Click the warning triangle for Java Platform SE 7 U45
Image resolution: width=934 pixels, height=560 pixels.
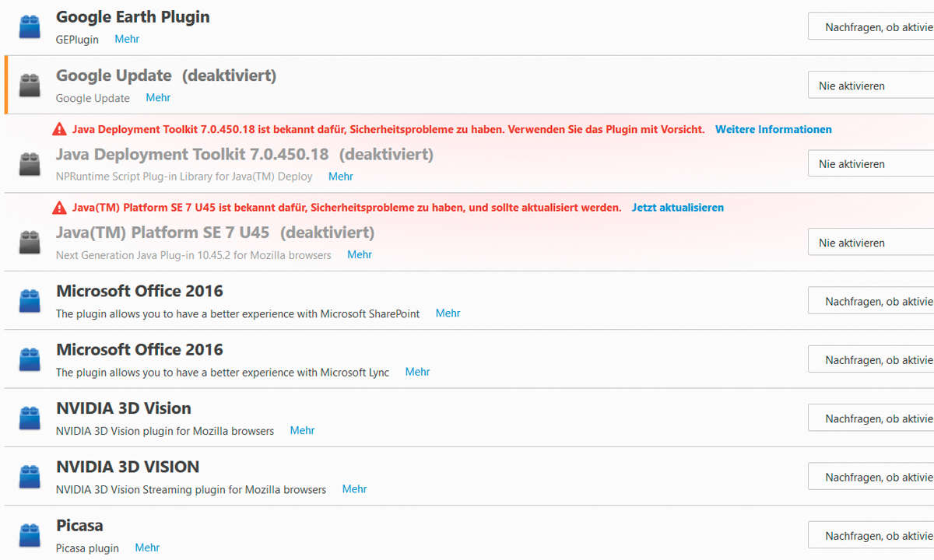click(60, 208)
